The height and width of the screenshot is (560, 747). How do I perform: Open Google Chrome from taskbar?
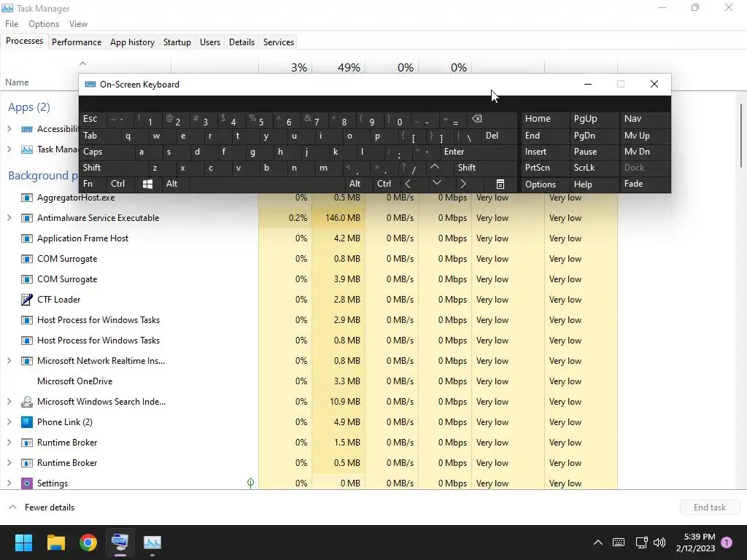pyautogui.click(x=88, y=542)
